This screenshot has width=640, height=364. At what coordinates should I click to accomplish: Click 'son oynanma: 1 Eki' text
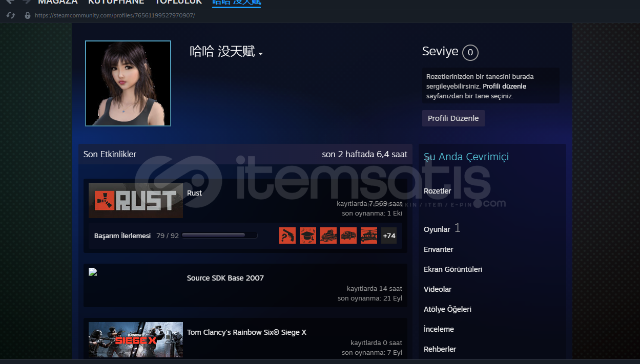(372, 213)
